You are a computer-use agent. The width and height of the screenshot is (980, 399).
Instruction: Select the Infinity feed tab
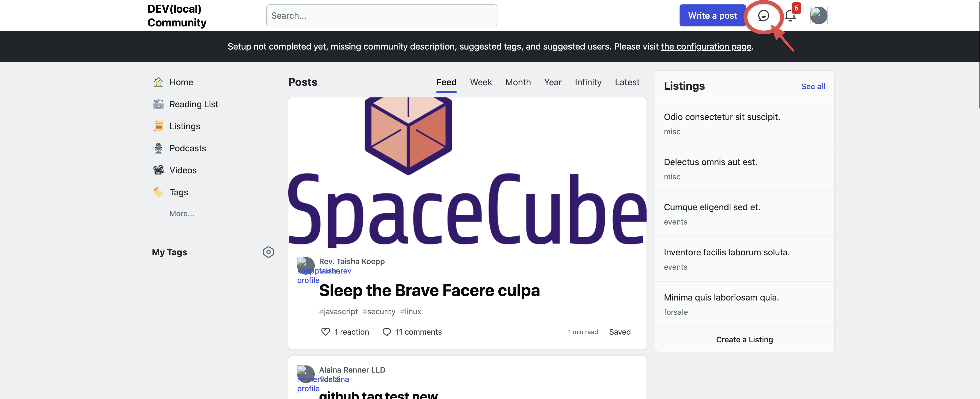(588, 82)
